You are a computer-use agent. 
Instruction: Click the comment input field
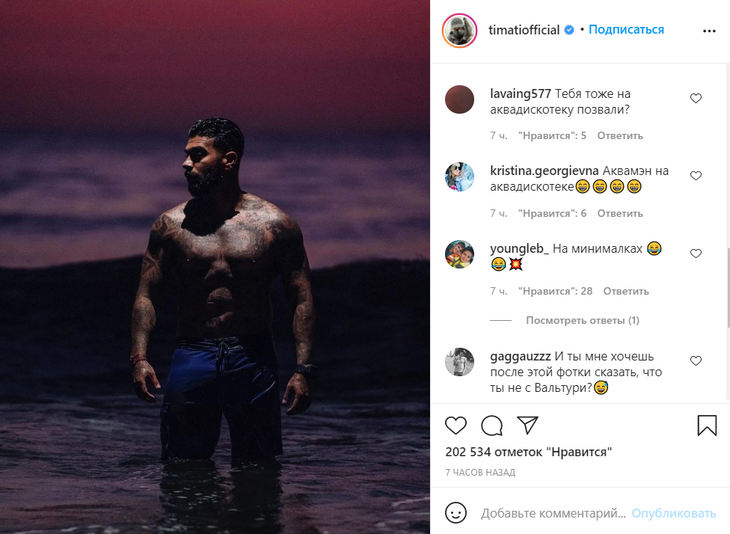(x=553, y=513)
